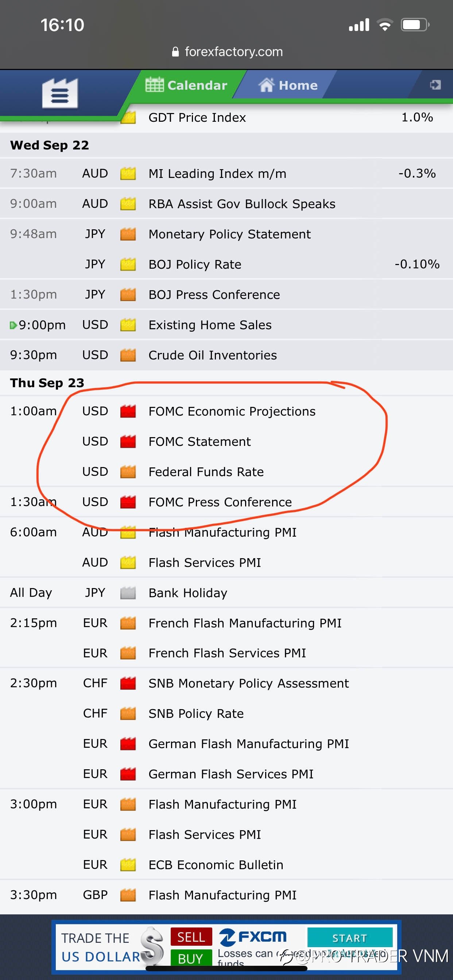The height and width of the screenshot is (980, 453).
Task: Switch to the Home tab
Action: [x=288, y=85]
